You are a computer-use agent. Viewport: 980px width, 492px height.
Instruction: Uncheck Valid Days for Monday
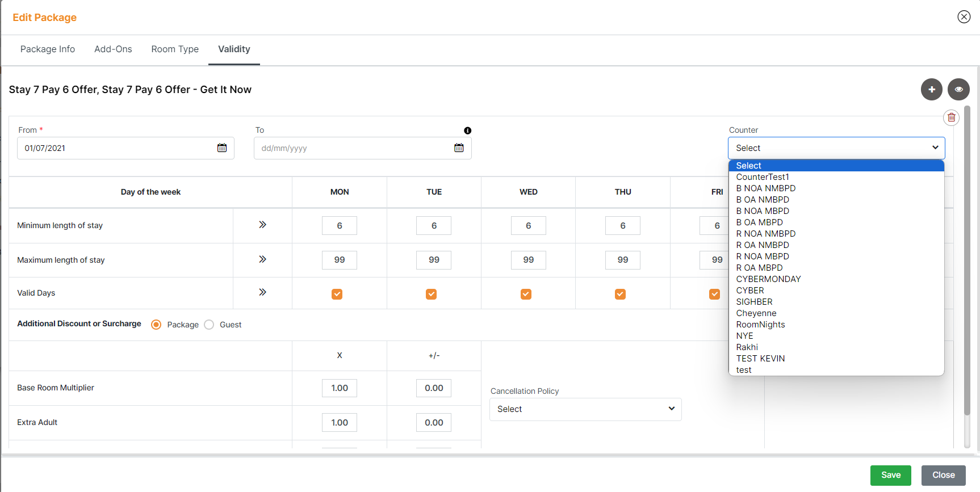tap(337, 294)
